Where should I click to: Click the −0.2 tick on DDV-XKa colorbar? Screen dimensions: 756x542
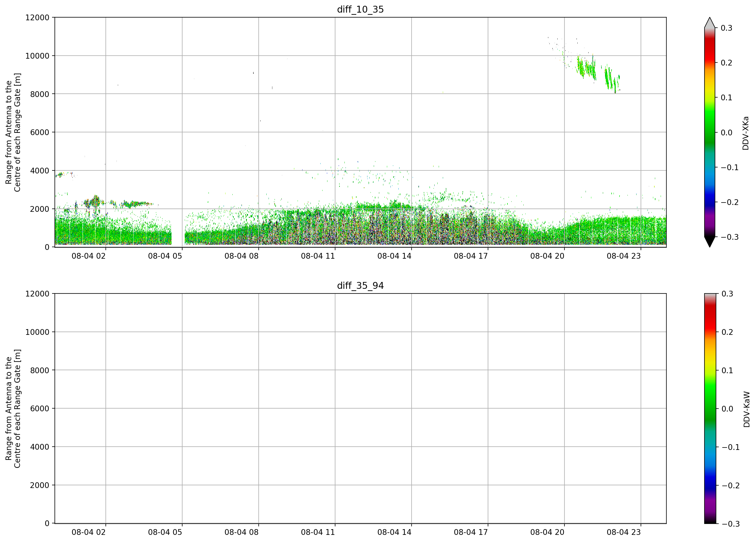click(730, 202)
